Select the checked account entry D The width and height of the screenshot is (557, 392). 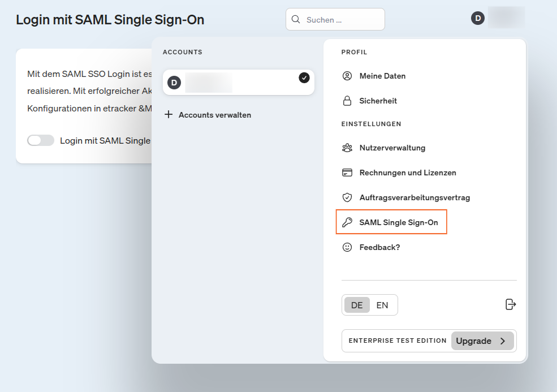pos(238,83)
